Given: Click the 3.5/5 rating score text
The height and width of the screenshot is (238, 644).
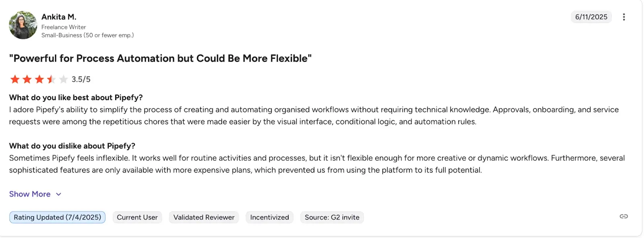Looking at the screenshot, I should [x=81, y=79].
